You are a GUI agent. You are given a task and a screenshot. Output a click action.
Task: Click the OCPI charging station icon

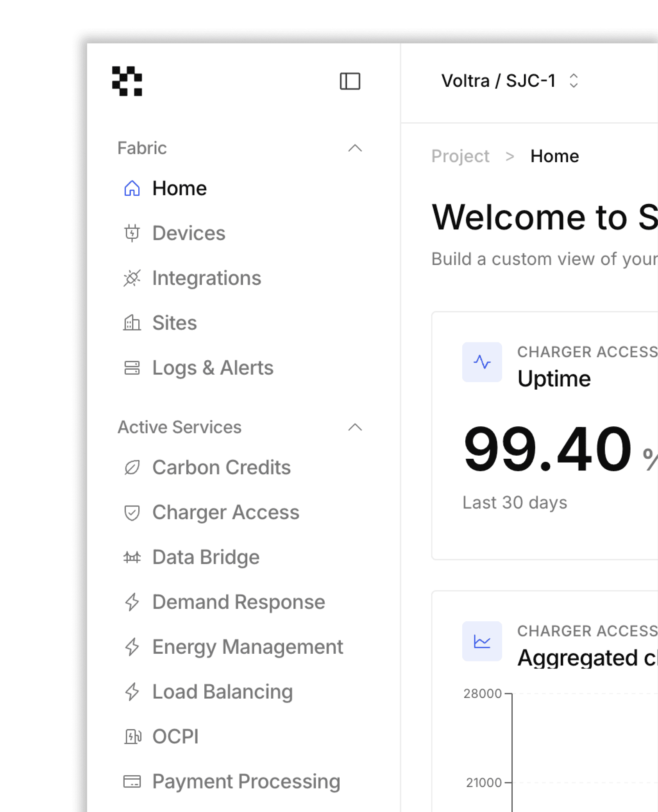pyautogui.click(x=132, y=737)
